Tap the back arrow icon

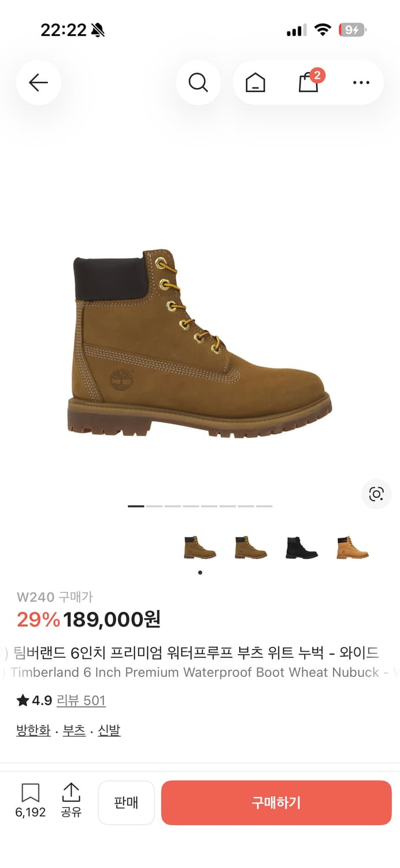tap(38, 83)
